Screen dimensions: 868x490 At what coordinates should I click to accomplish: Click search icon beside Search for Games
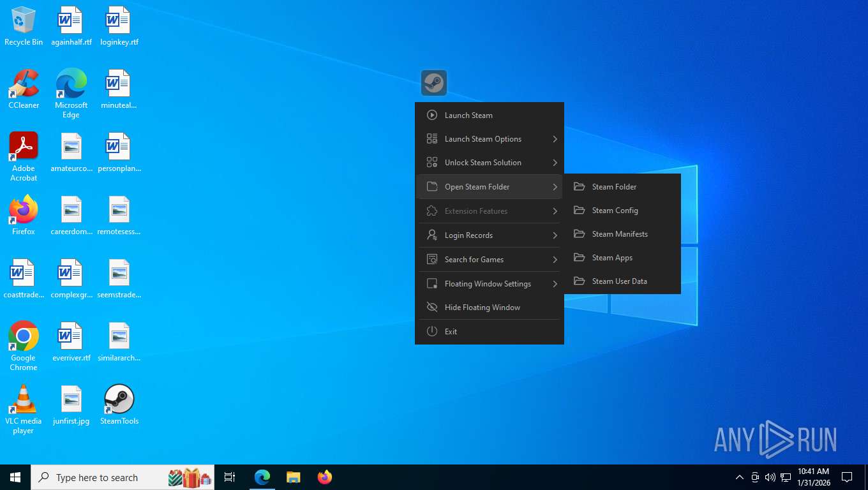[432, 260]
